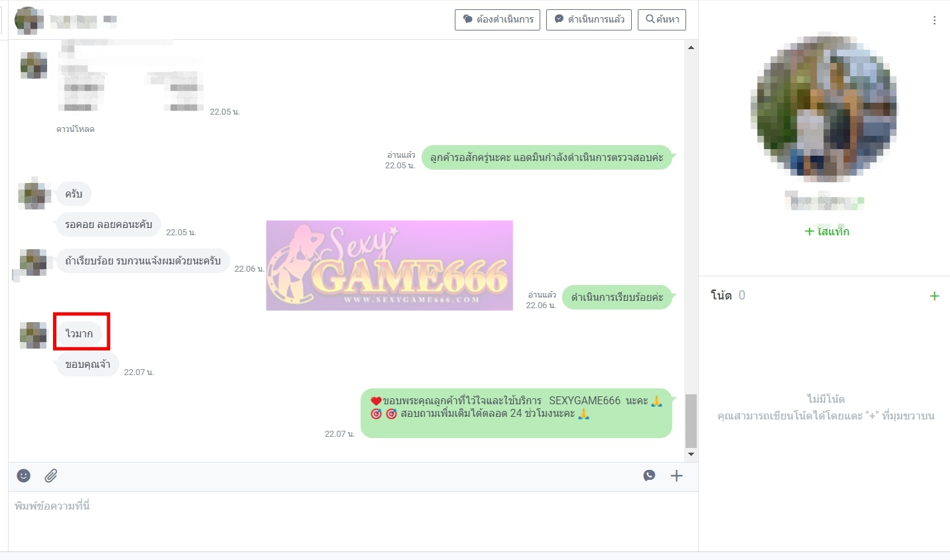
Task: Add a note using the โน้ต plus icon
Action: [934, 296]
